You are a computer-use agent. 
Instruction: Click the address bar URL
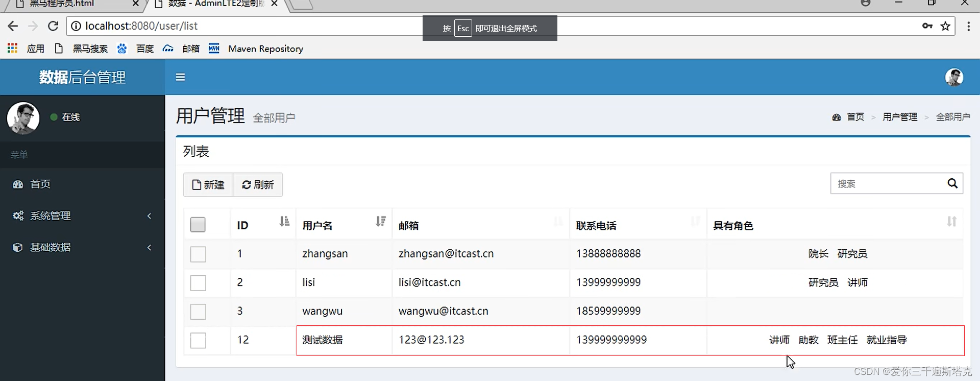[x=141, y=26]
